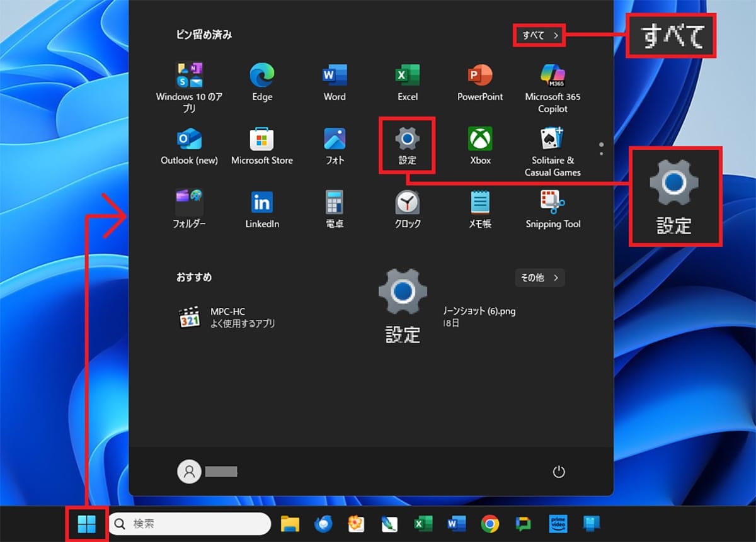Open Excel in the pinned apps grid
756x542 pixels.
click(408, 82)
